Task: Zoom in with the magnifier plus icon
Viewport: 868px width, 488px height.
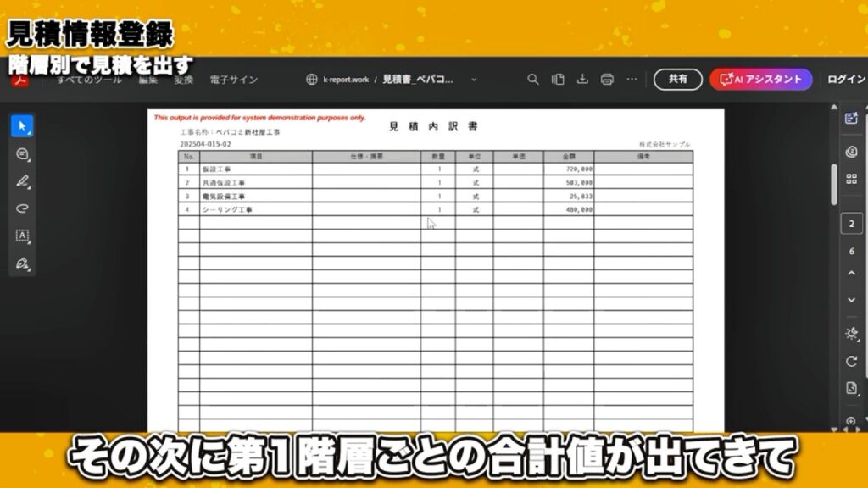Action: pos(851,422)
